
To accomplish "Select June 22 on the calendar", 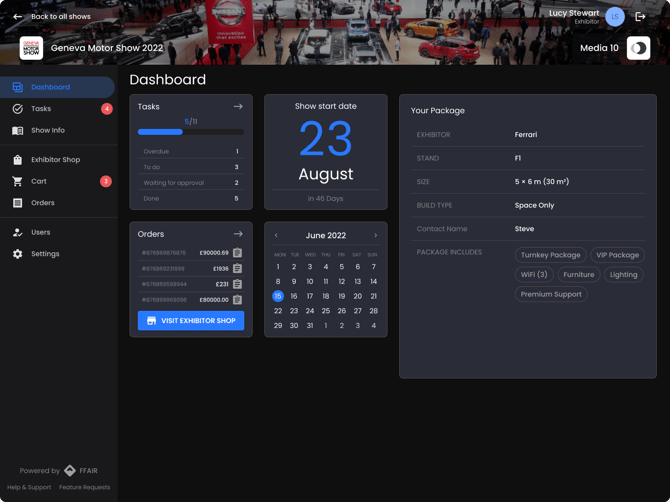I will 278,311.
